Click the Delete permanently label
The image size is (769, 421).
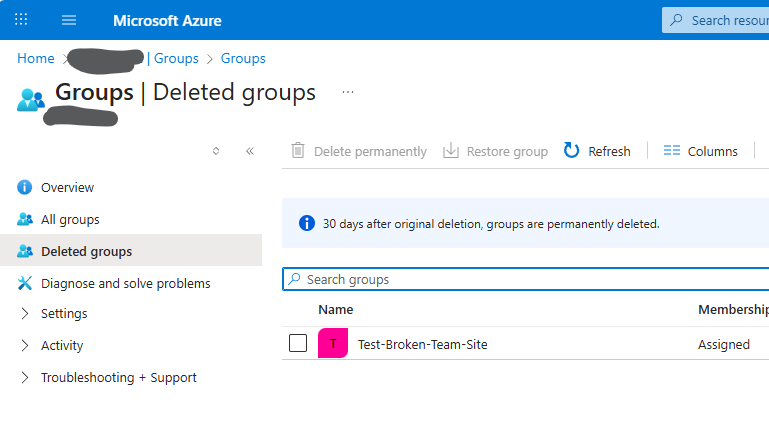point(370,152)
